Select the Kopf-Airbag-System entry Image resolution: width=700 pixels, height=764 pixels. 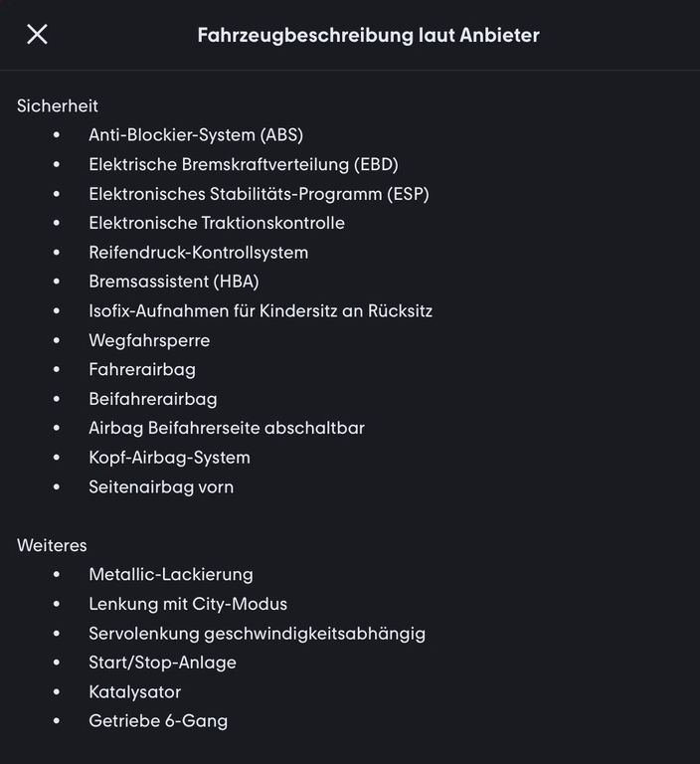(x=169, y=458)
